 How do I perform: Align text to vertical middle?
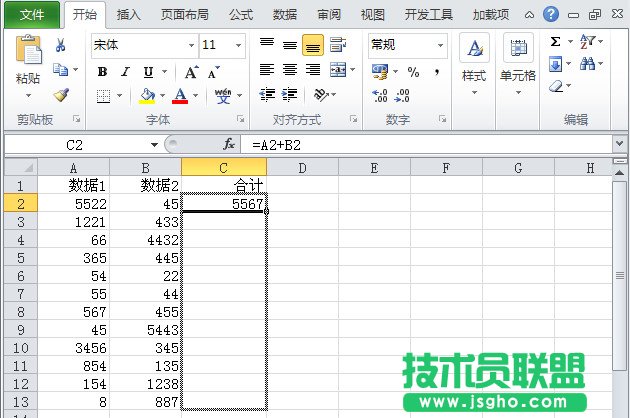coord(290,45)
